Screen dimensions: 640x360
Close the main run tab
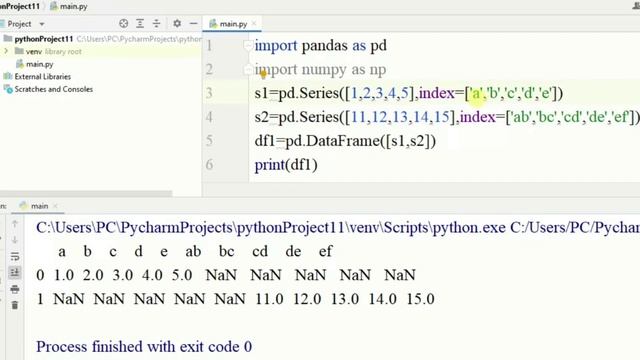pyautogui.click(x=56, y=206)
